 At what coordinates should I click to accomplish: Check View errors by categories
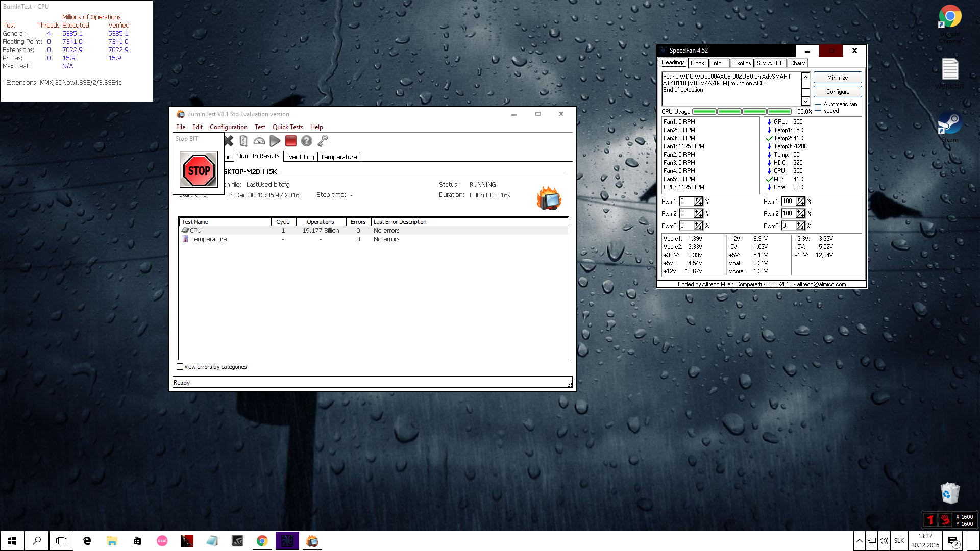point(180,367)
